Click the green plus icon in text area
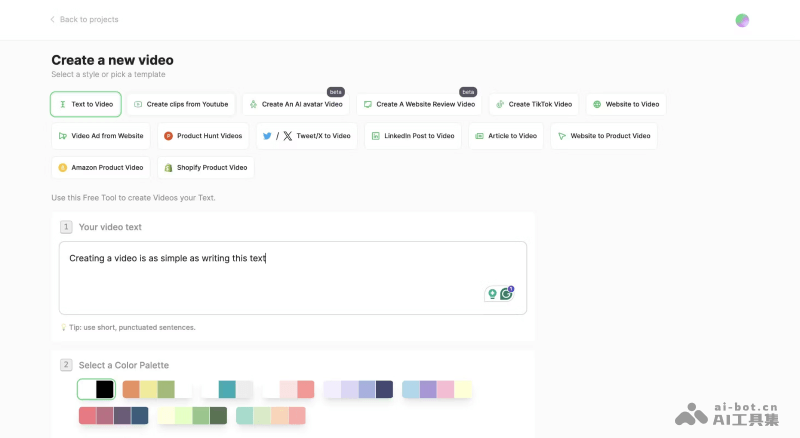 point(491,294)
